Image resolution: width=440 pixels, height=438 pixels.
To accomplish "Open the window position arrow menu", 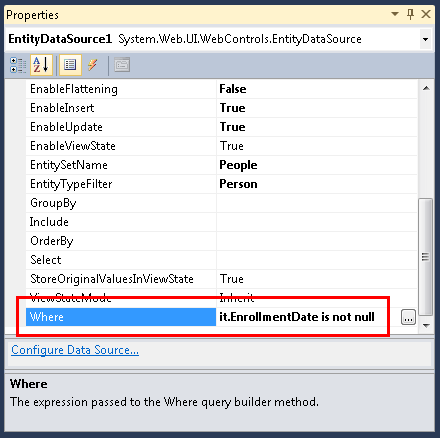I will pyautogui.click(x=395, y=14).
